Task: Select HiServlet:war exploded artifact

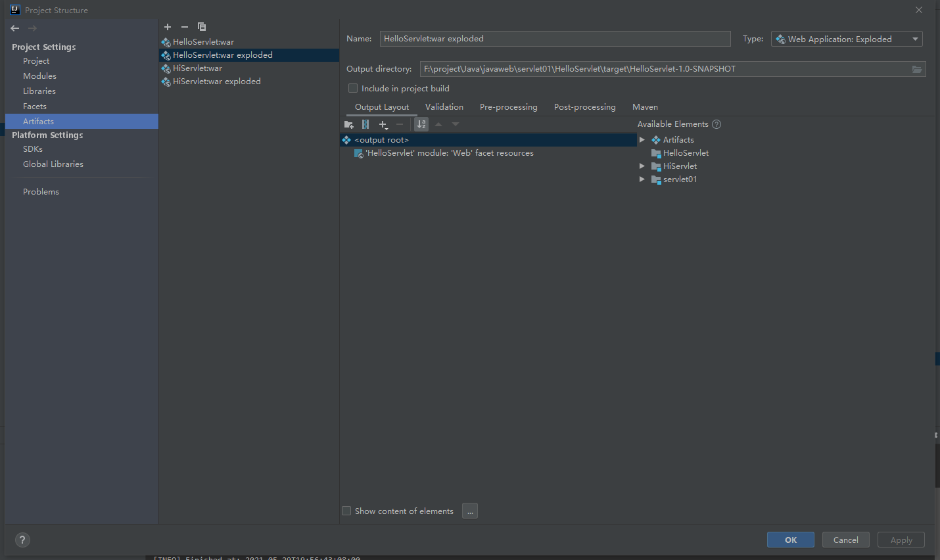Action: pyautogui.click(x=249, y=82)
